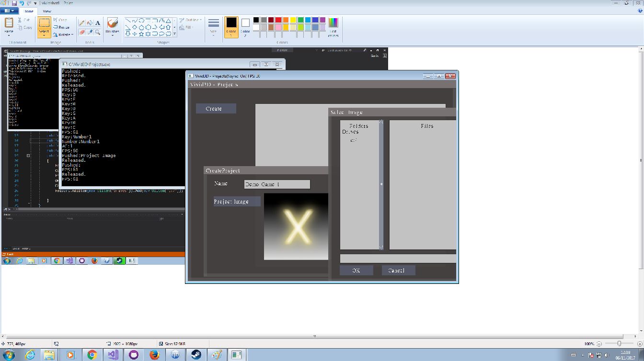The height and width of the screenshot is (361, 644).
Task: Open the Rotate dropdown
Action: coord(63,34)
